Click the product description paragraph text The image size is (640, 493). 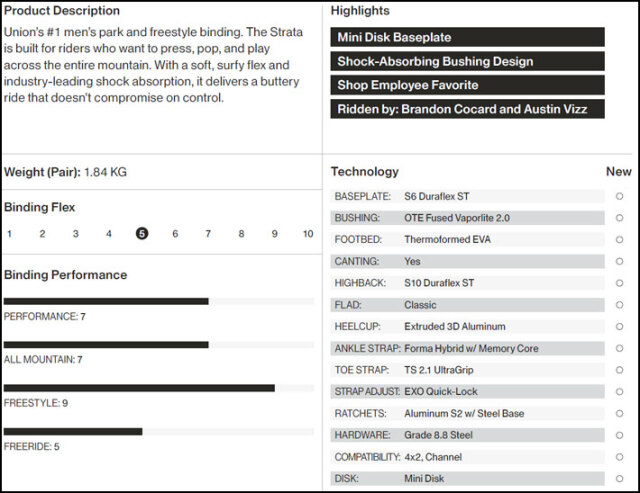(x=153, y=65)
